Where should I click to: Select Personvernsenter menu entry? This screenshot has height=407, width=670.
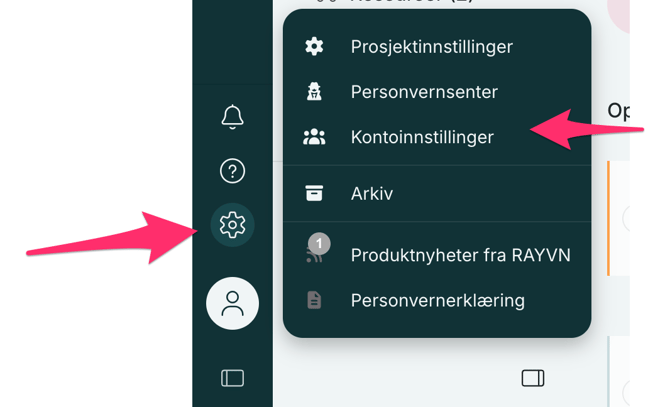coord(424,92)
